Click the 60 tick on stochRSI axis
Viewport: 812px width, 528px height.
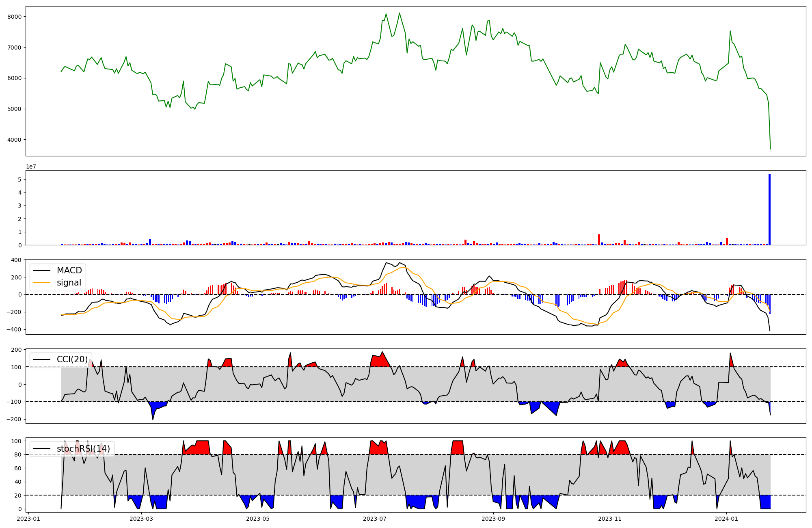point(18,468)
